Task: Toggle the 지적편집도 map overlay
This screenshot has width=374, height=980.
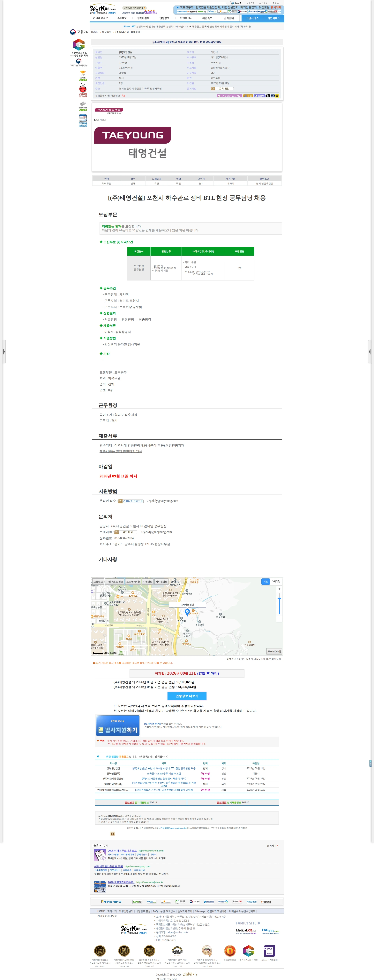Action: point(161,582)
